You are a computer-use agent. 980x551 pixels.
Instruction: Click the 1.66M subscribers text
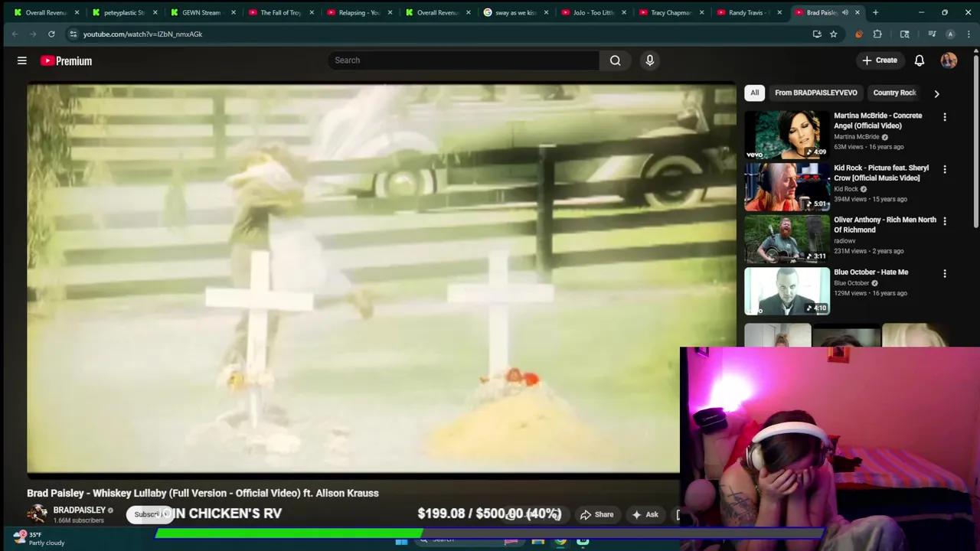[78, 520]
